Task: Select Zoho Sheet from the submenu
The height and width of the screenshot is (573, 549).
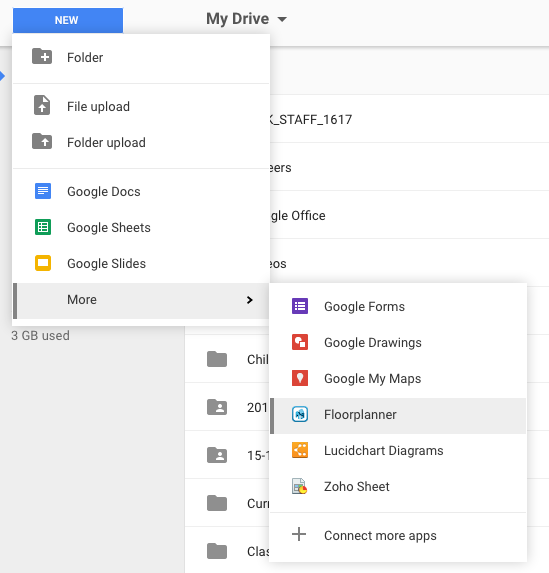Action: (x=398, y=486)
